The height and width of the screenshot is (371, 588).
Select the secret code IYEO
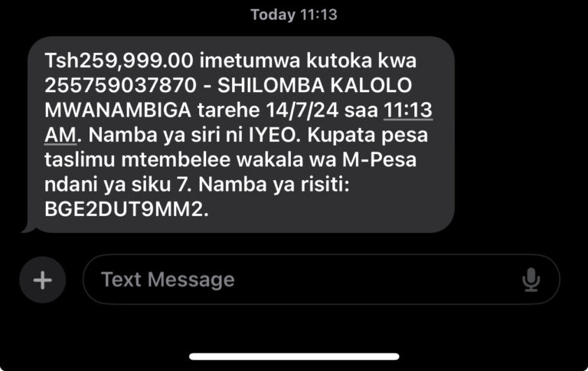(273, 135)
